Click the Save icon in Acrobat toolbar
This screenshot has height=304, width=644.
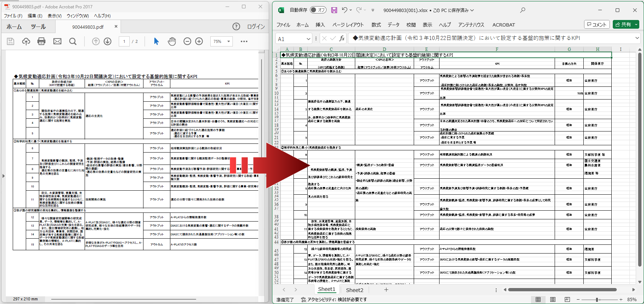pos(11,41)
